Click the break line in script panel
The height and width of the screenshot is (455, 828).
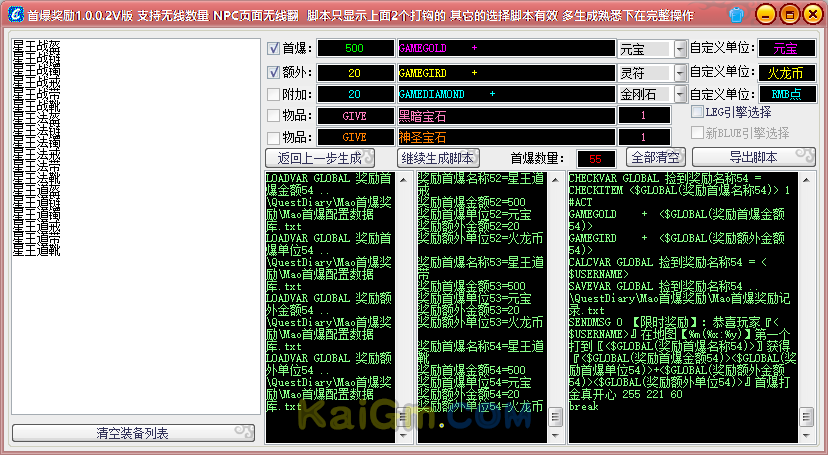tap(584, 406)
